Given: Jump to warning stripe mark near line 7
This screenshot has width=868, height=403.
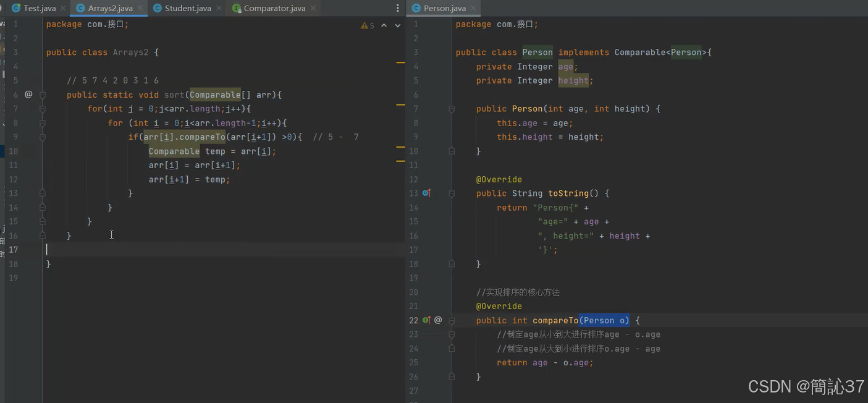Looking at the screenshot, I should 400,104.
